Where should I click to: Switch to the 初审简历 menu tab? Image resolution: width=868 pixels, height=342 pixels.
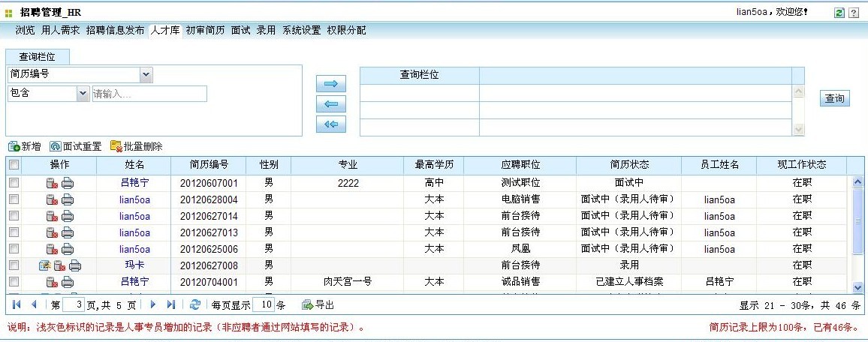pyautogui.click(x=205, y=31)
